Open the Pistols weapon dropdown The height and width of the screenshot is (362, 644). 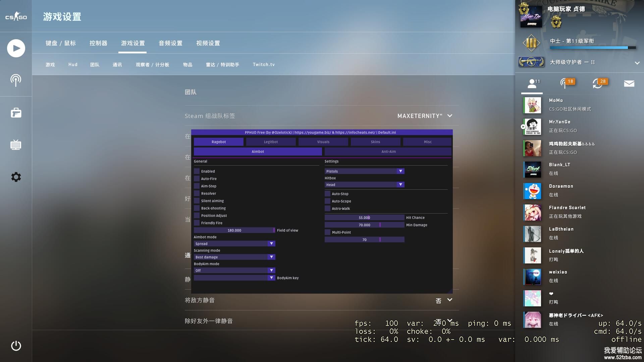(x=364, y=171)
